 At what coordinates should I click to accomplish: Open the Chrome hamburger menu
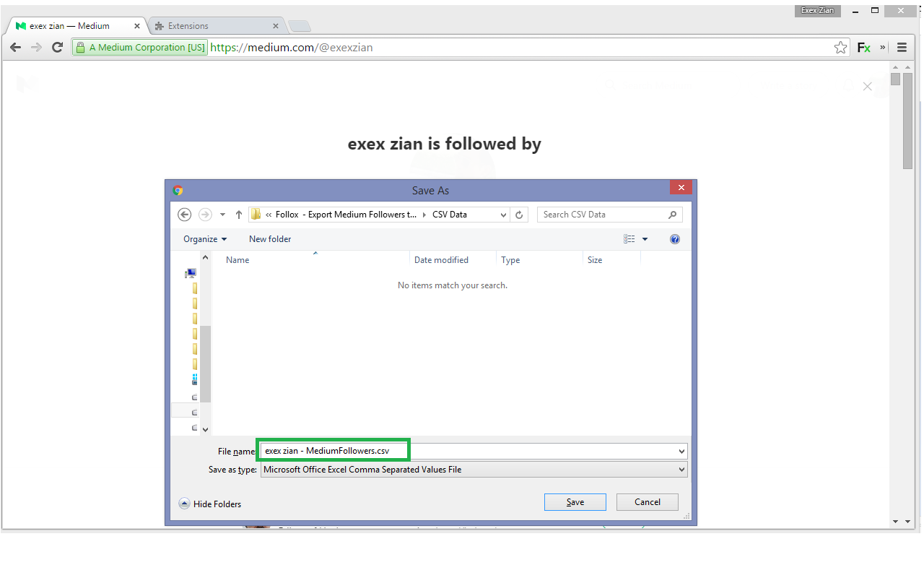902,48
